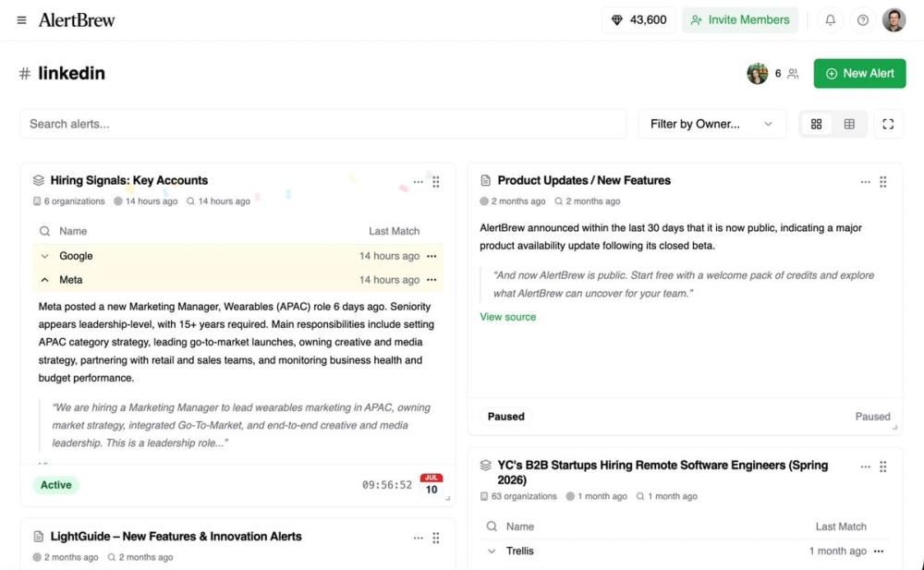Click the stack icon beside YC's B2B title
This screenshot has width=924, height=570.
[486, 465]
